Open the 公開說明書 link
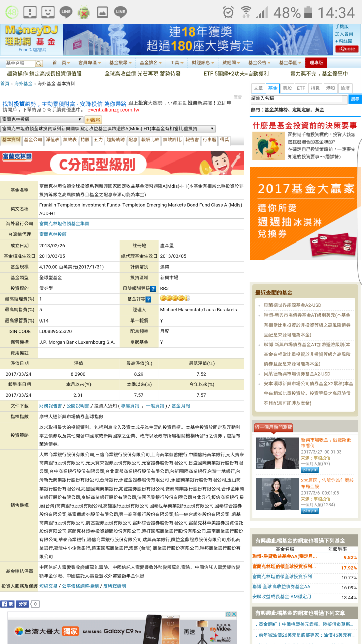The image size is (362, 644). (x=78, y=405)
